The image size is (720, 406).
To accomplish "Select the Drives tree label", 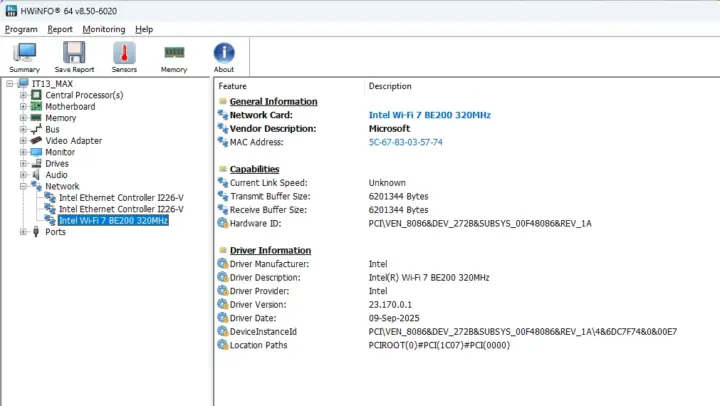I will (x=57, y=164).
